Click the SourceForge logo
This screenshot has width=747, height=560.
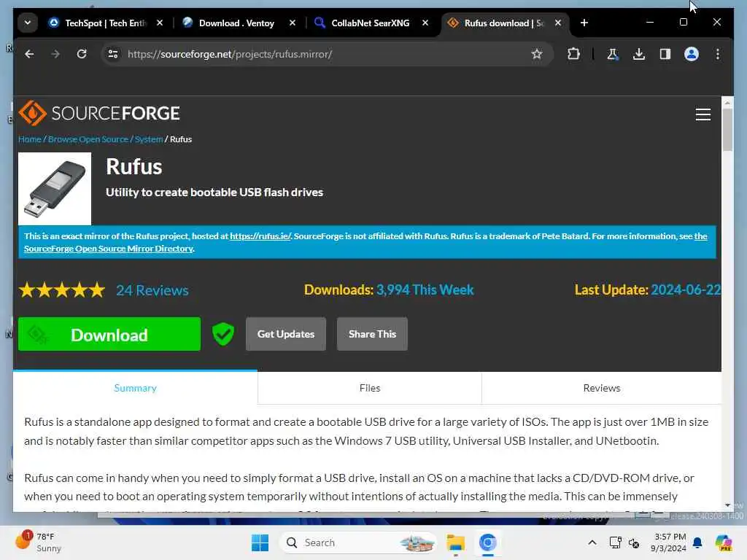pyautogui.click(x=99, y=113)
